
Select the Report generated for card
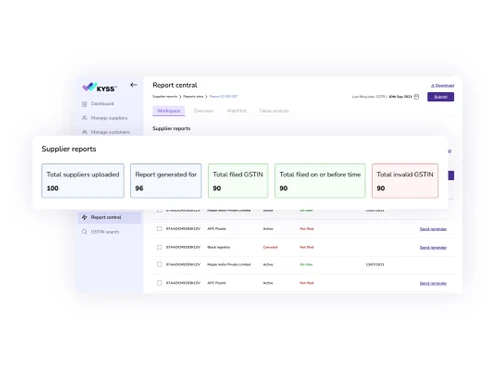[166, 181]
